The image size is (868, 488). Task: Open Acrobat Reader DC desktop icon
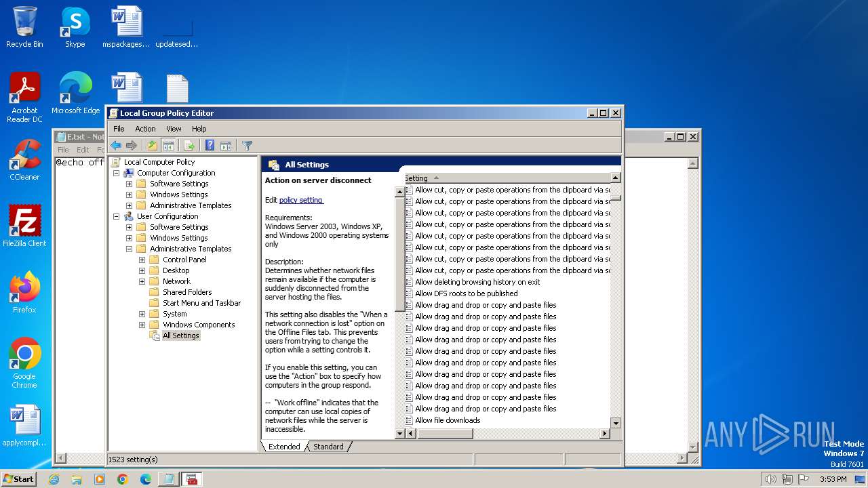pos(24,98)
